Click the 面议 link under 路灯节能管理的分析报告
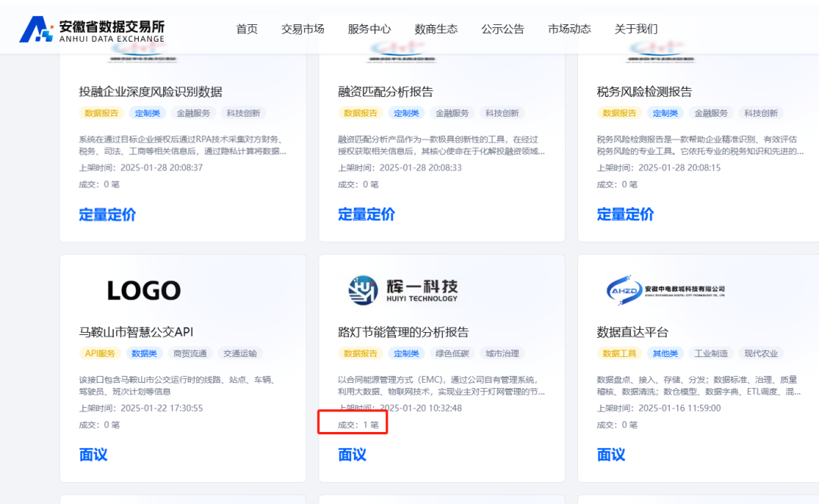 pos(352,455)
